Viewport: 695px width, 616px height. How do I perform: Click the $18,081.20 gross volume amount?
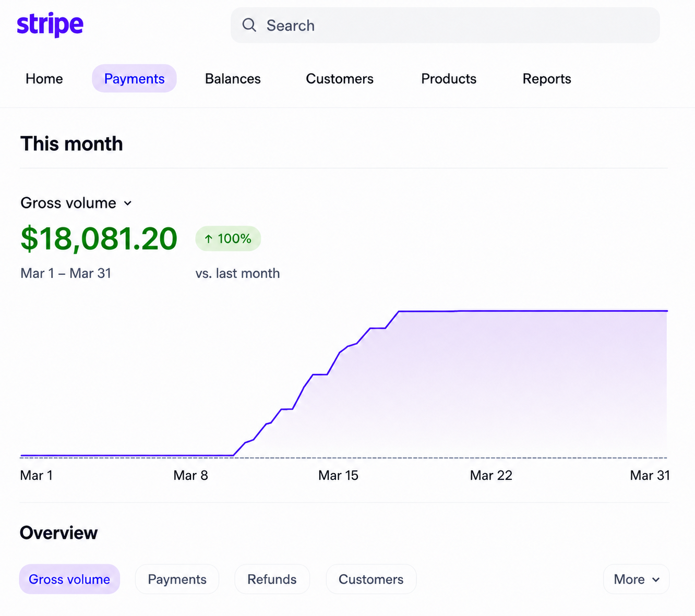pos(99,239)
